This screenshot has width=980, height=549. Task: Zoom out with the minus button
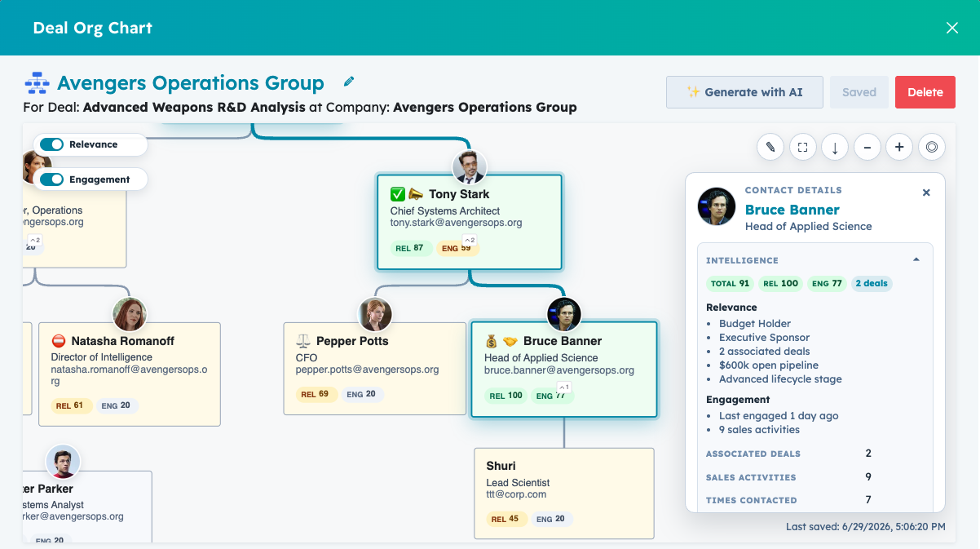click(867, 148)
